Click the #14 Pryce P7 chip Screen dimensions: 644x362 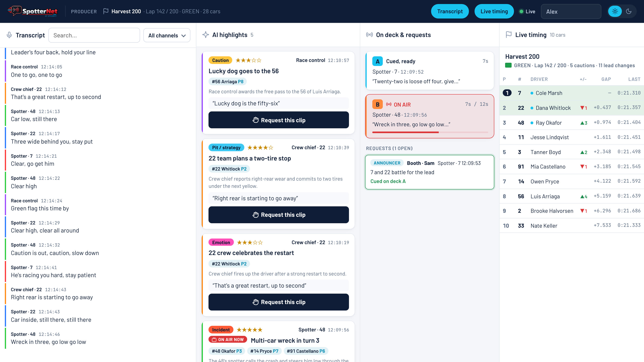coord(264,351)
